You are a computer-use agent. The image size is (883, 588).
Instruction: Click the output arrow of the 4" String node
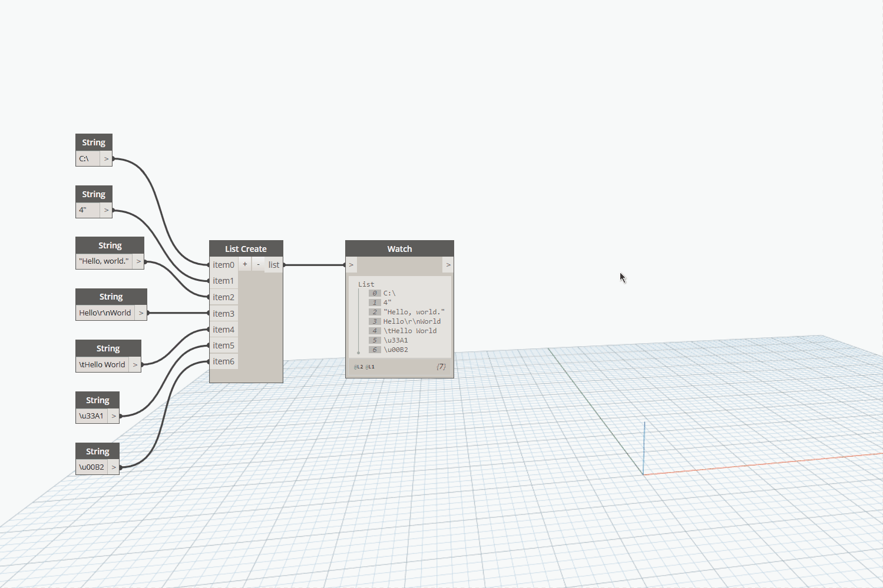(106, 210)
